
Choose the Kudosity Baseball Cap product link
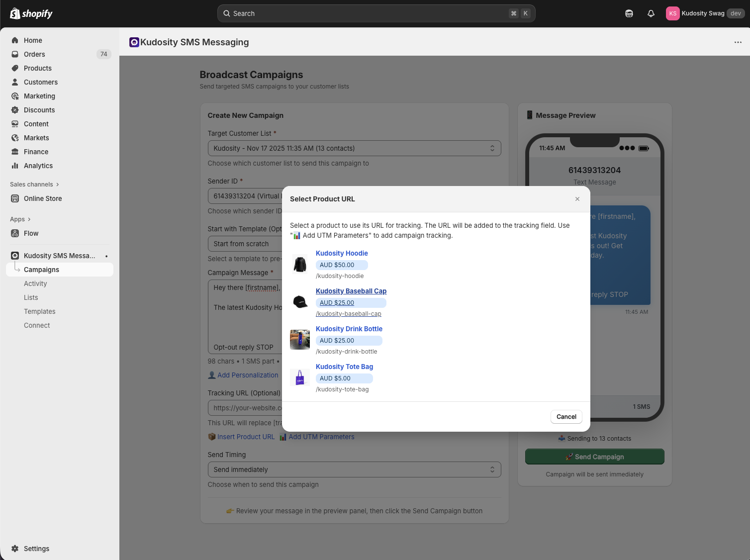(351, 291)
